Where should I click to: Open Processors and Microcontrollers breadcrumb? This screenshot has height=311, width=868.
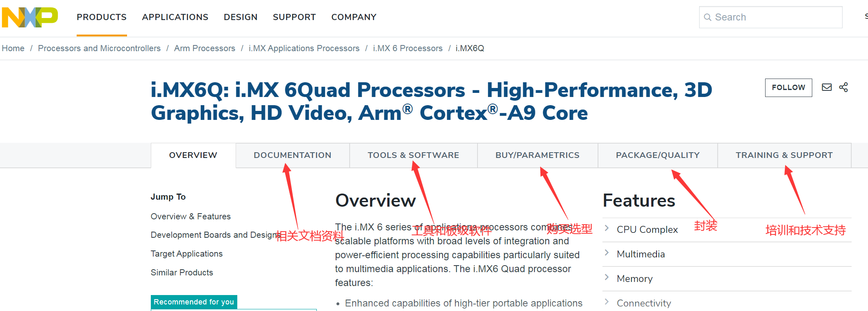click(99, 48)
